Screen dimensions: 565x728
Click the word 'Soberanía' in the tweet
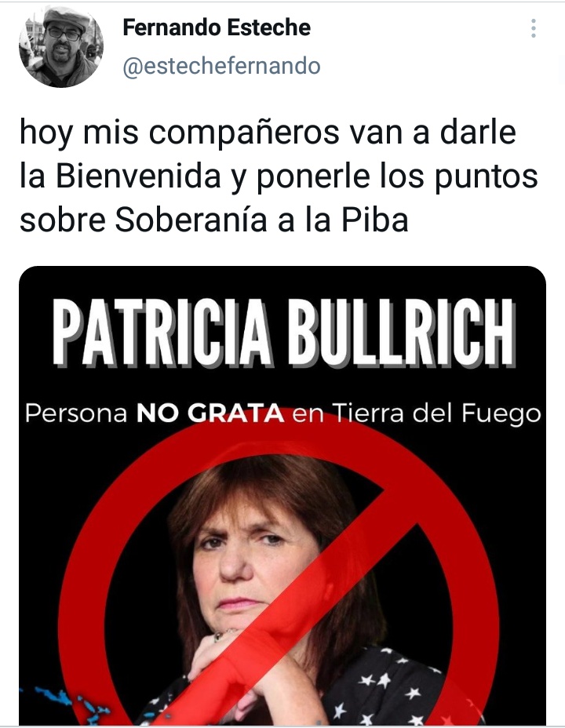[x=191, y=220]
